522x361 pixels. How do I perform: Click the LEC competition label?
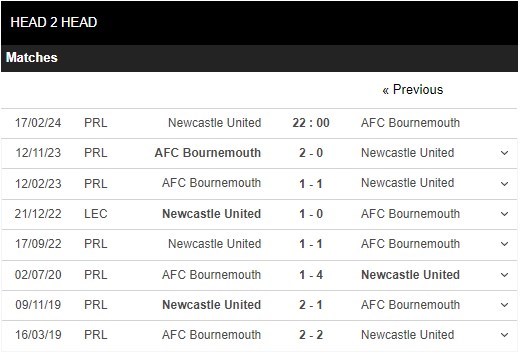[x=96, y=214]
